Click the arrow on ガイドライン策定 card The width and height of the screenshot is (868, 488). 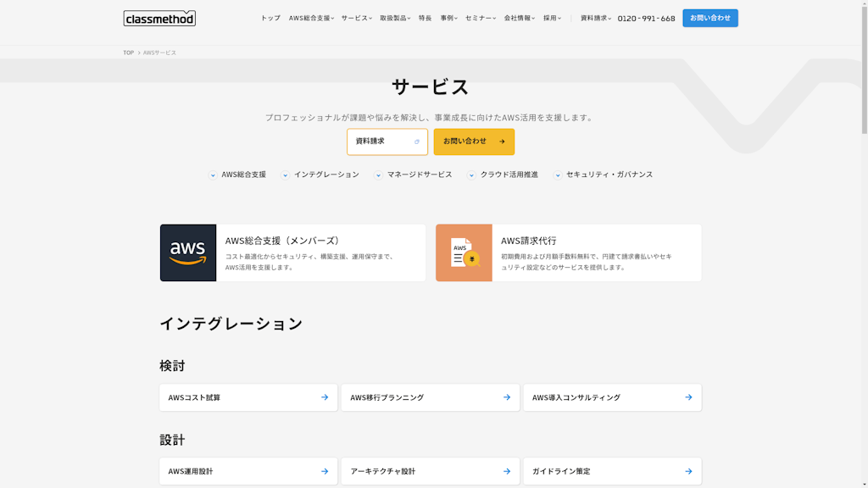point(688,471)
